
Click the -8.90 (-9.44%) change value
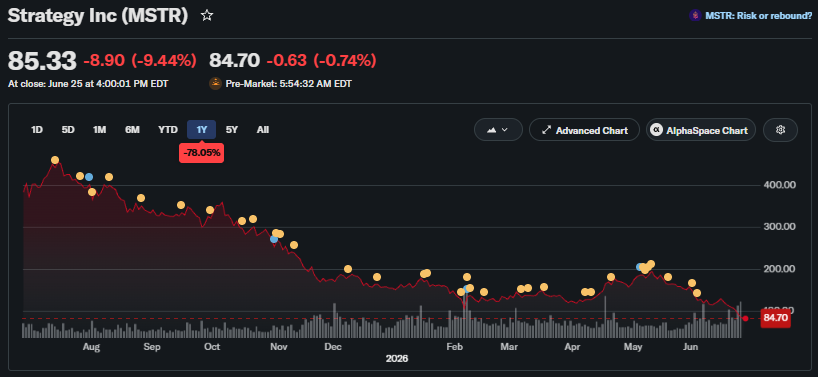pyautogui.click(x=140, y=60)
